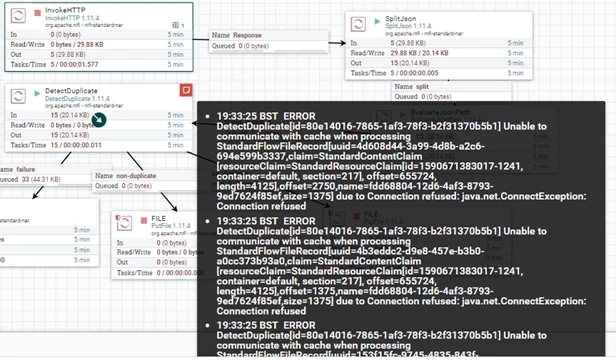Click 'DetectDuplicate 1.11.4' version text
616x360 pixels.
77,99
